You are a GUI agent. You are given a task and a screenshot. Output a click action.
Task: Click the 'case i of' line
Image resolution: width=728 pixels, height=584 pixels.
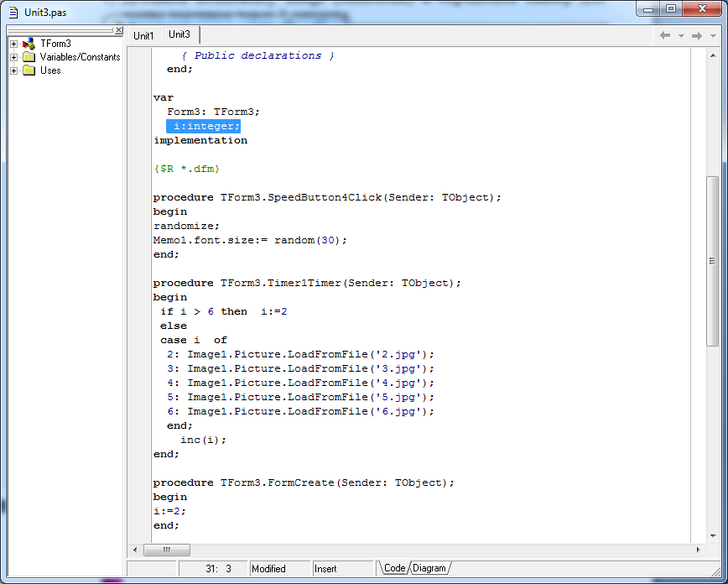point(194,340)
